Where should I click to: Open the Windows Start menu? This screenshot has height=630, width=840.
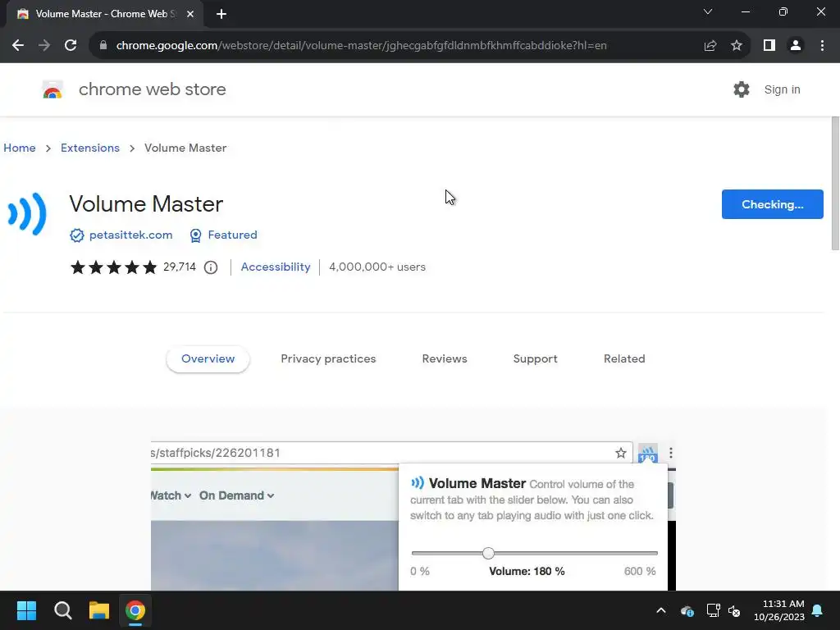pyautogui.click(x=26, y=610)
